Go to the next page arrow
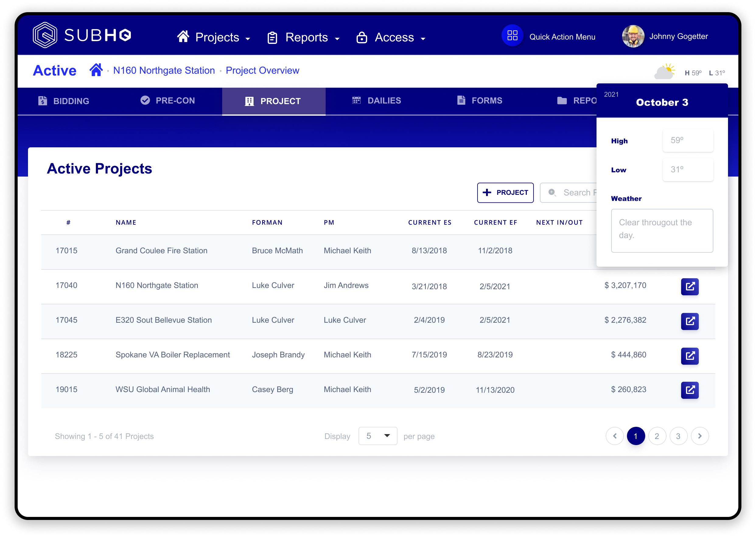Viewport: 756px width, 537px height. (699, 436)
